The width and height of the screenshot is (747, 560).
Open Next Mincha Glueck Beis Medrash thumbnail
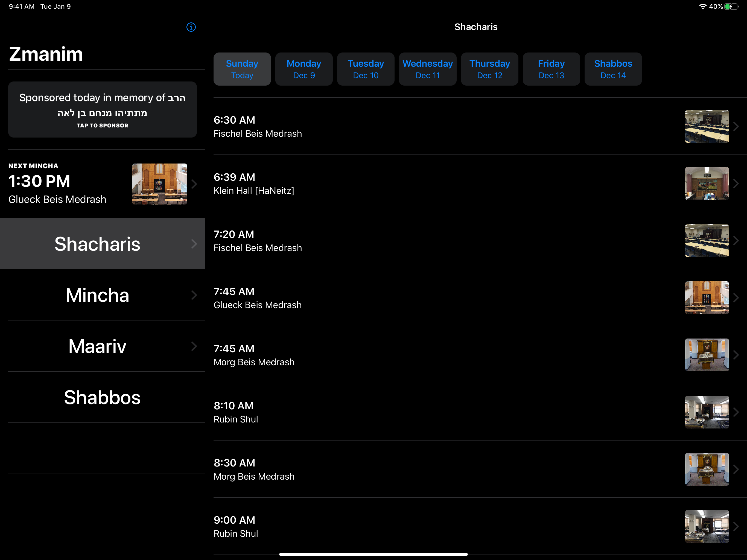pos(159,184)
